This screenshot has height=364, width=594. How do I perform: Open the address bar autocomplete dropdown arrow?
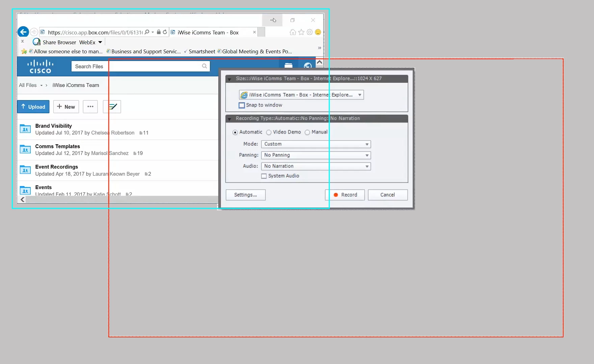coord(153,32)
